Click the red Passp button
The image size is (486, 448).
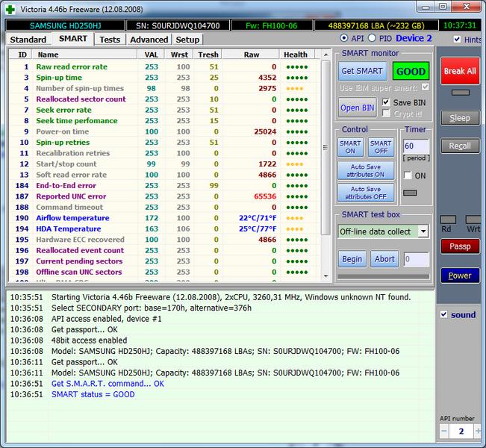click(x=460, y=246)
